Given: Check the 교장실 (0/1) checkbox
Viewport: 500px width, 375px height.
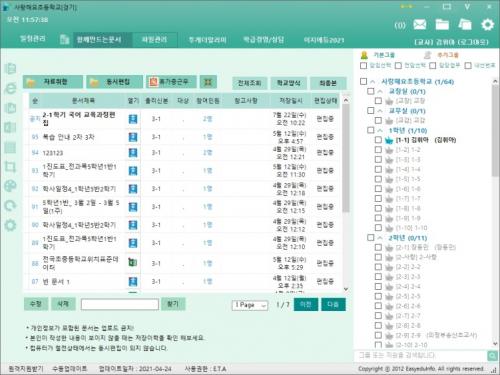Looking at the screenshot, I should [x=371, y=91].
